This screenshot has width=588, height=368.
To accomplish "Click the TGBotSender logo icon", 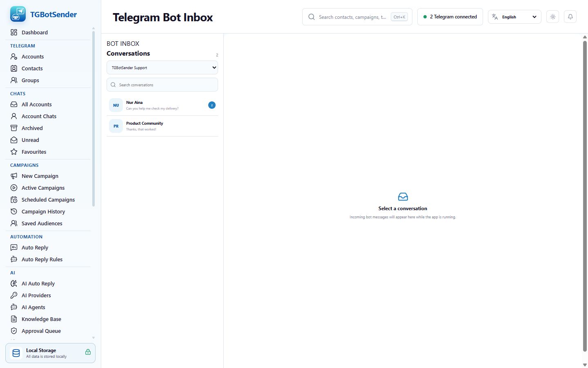I will 18,14.
